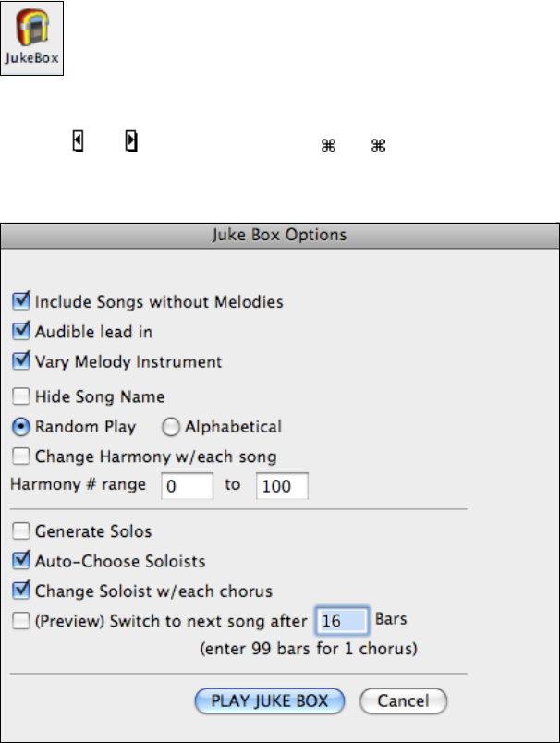Select the Random Play radio button
The width and height of the screenshot is (560, 743).
(x=21, y=427)
